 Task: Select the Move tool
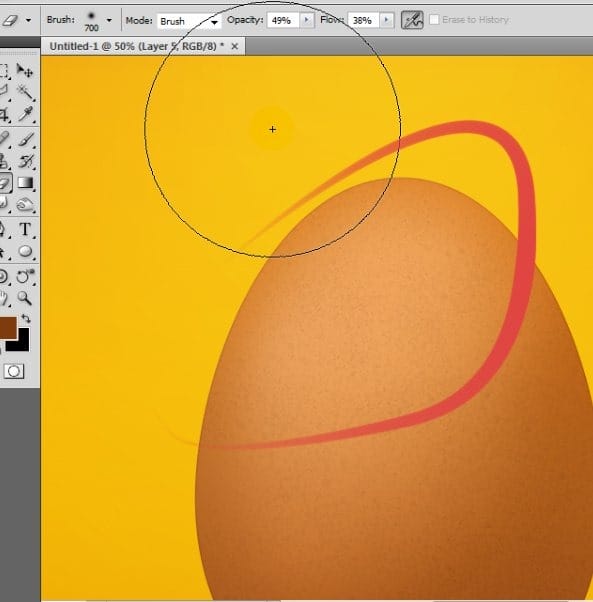tap(25, 71)
